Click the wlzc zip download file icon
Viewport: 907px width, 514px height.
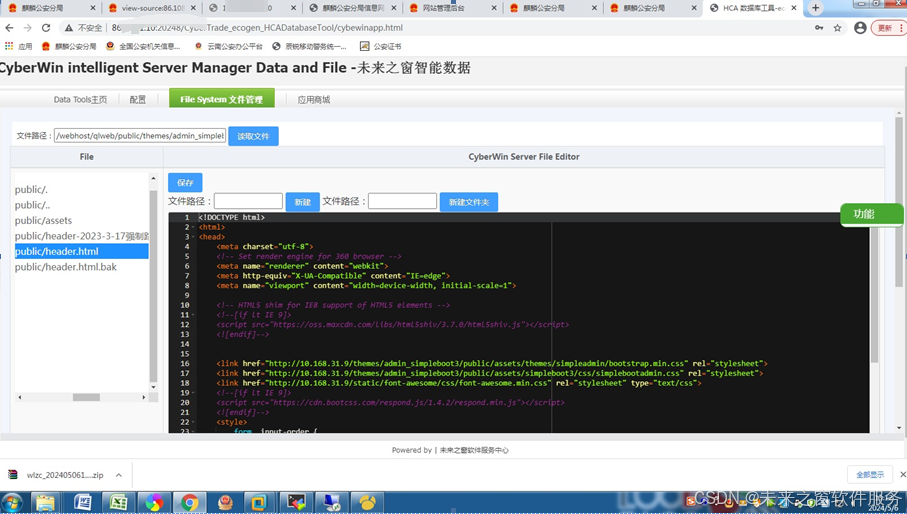pyautogui.click(x=13, y=475)
